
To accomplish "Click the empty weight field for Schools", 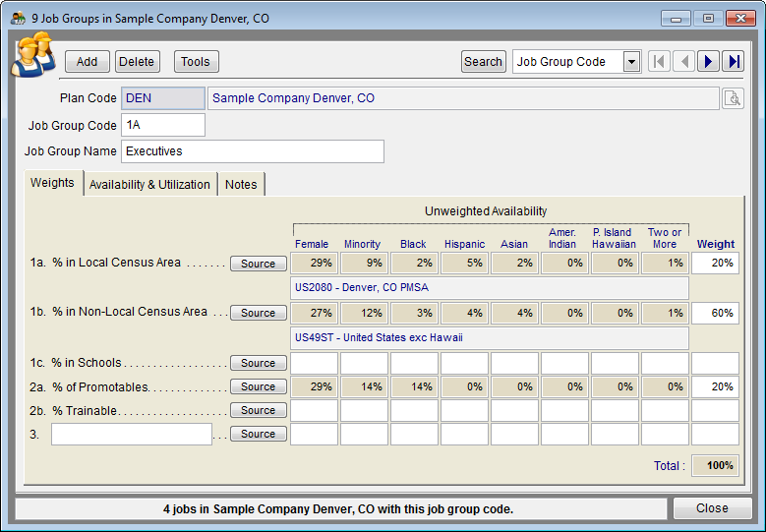I will click(x=715, y=364).
